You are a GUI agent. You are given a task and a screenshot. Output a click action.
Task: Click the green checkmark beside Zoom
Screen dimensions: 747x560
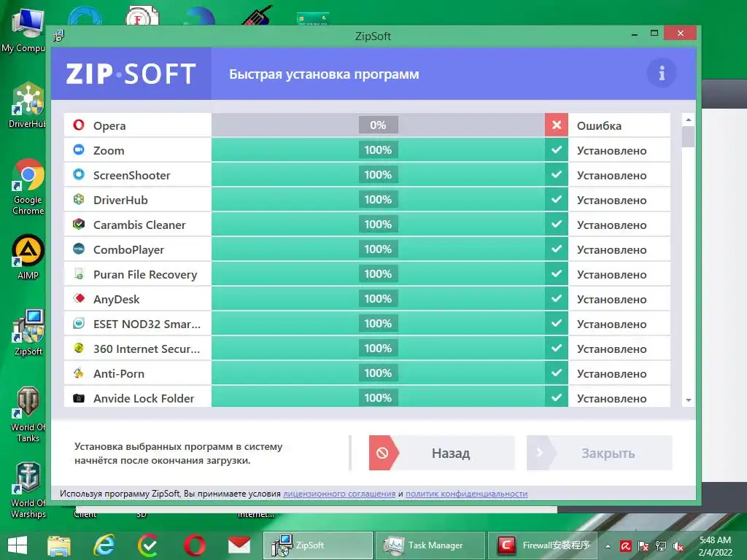pos(557,150)
